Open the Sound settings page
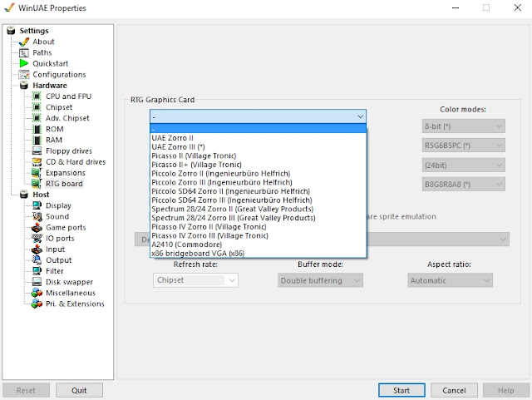532x400 pixels. coord(57,216)
